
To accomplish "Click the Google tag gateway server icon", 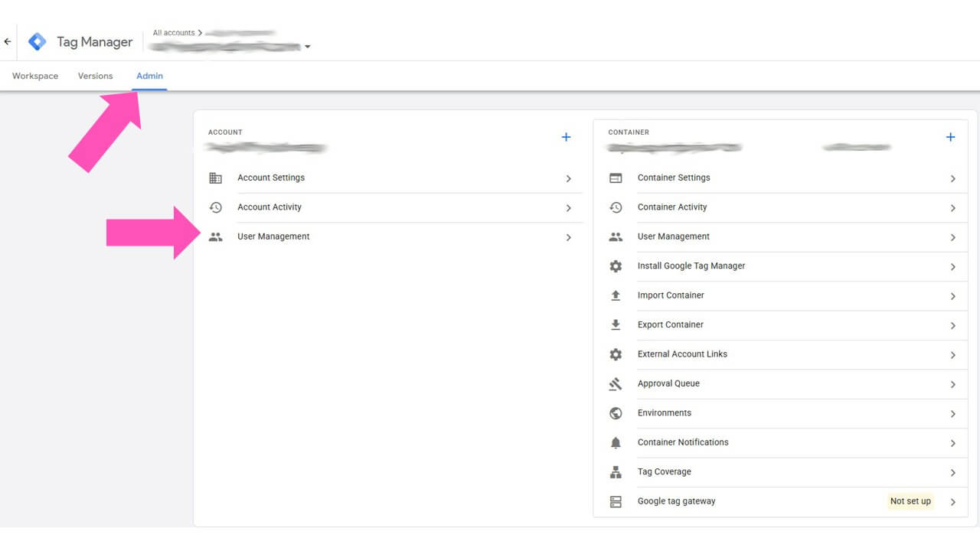I will point(616,502).
